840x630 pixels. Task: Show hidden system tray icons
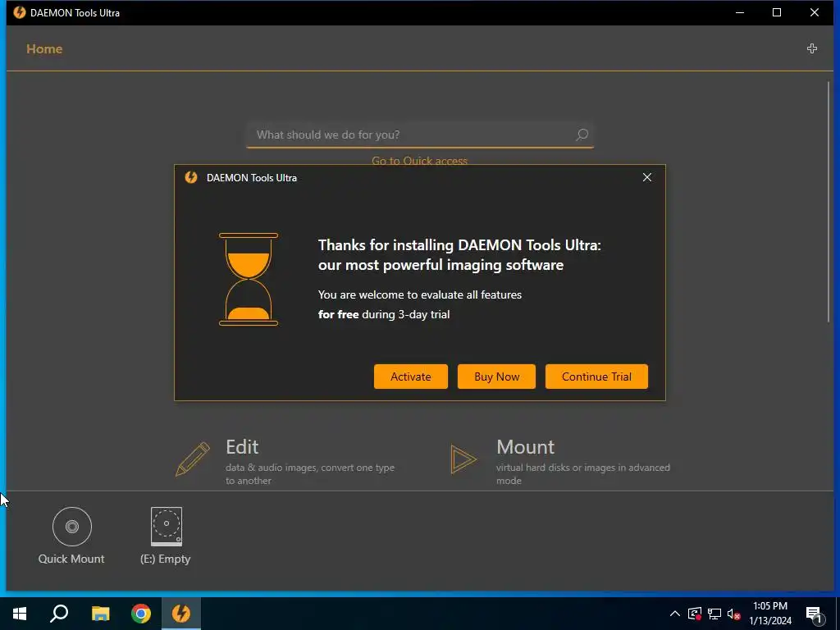(x=675, y=614)
